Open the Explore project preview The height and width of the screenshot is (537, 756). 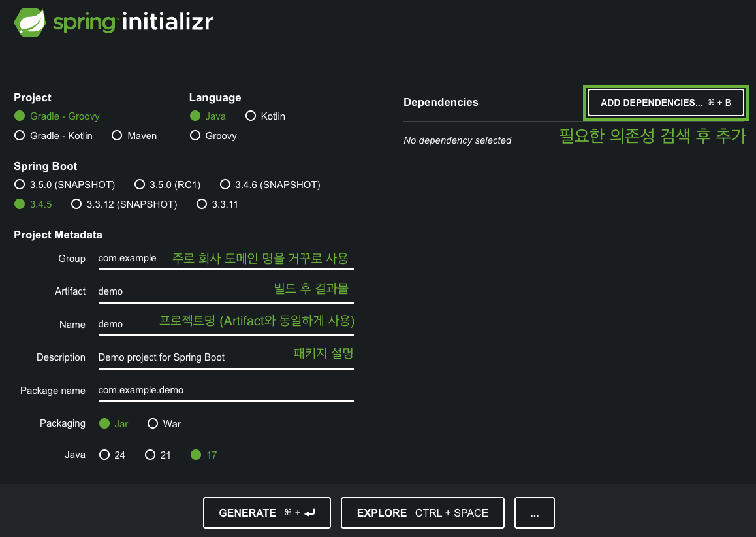[x=422, y=513]
